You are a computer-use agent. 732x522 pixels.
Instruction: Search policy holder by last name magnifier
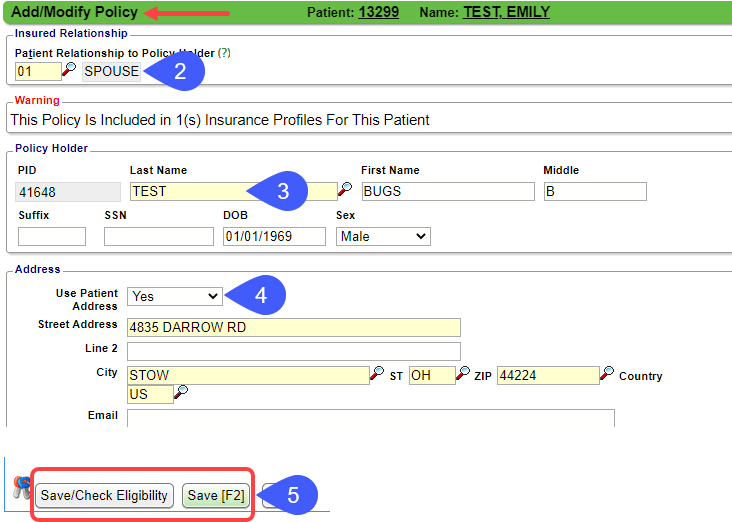click(345, 189)
